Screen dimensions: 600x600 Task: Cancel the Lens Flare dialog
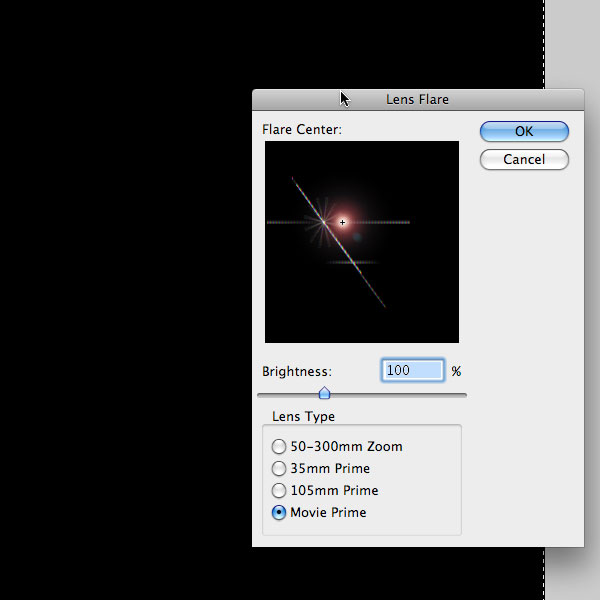pyautogui.click(x=524, y=159)
